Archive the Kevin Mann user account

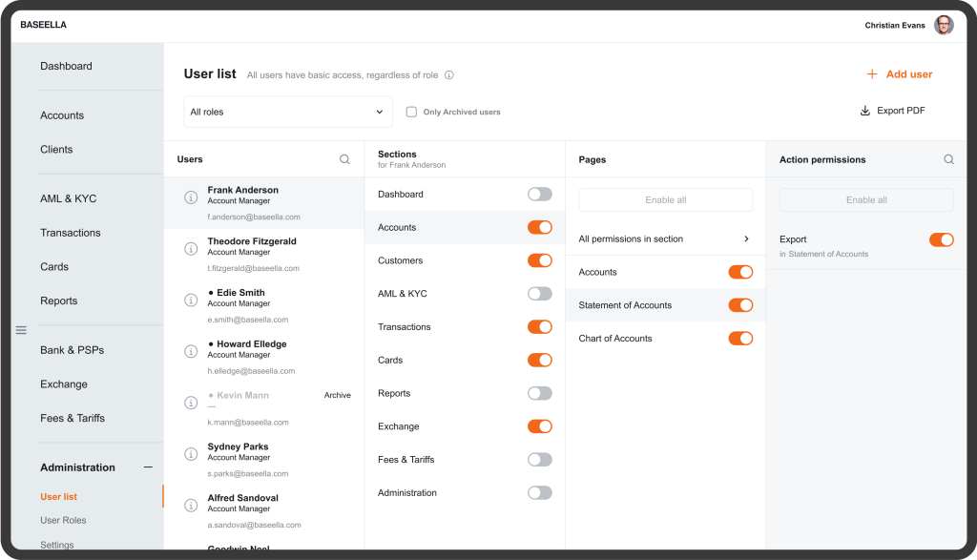tap(337, 394)
